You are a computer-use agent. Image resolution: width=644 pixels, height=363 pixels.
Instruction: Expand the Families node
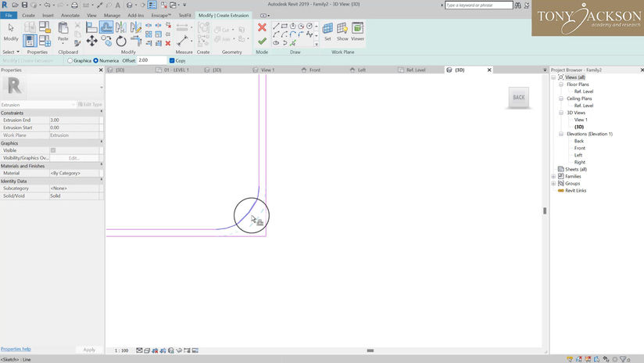pyautogui.click(x=553, y=176)
